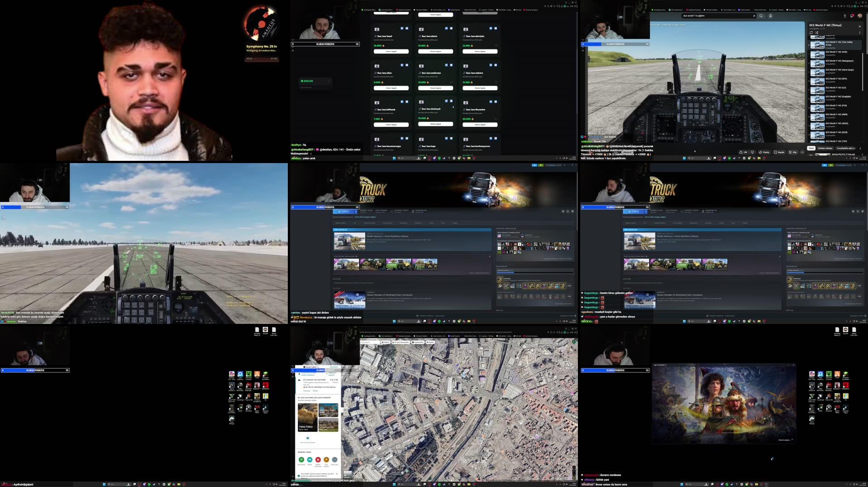Dislike the DCS World F-16C video

click(752, 152)
